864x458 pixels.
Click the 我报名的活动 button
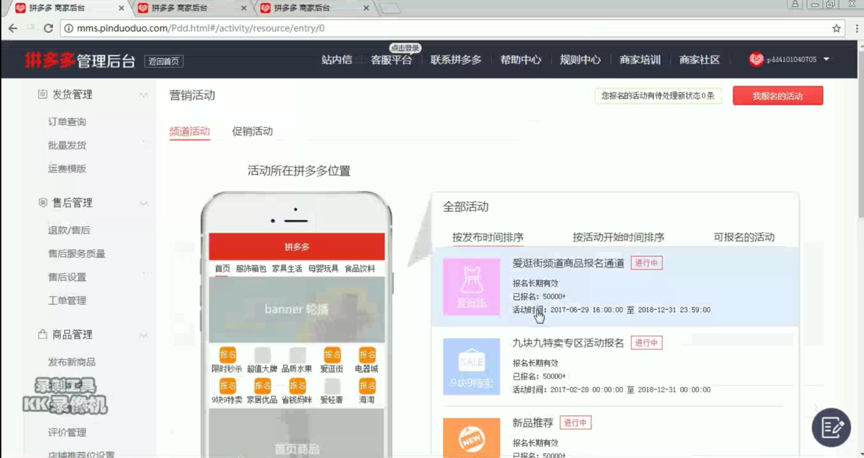pyautogui.click(x=777, y=95)
